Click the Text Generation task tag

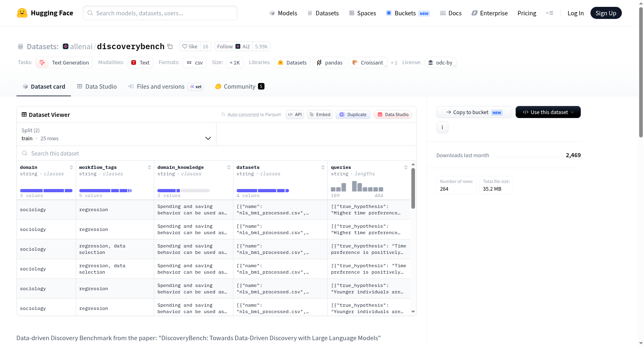(x=64, y=62)
